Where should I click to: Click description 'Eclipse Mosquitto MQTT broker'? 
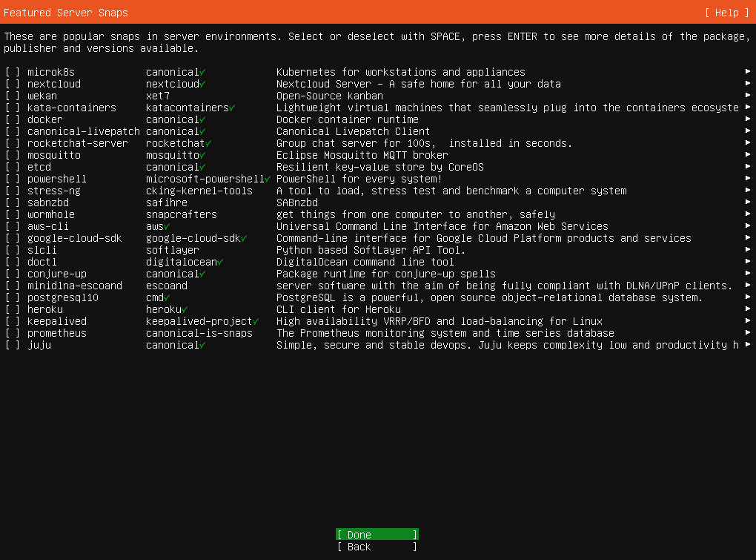tap(362, 155)
